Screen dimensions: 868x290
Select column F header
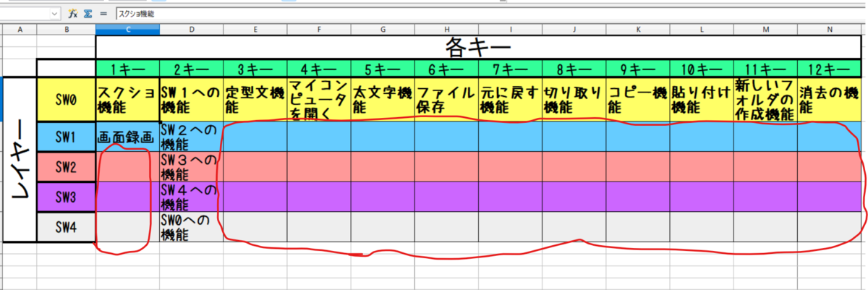[x=319, y=29]
